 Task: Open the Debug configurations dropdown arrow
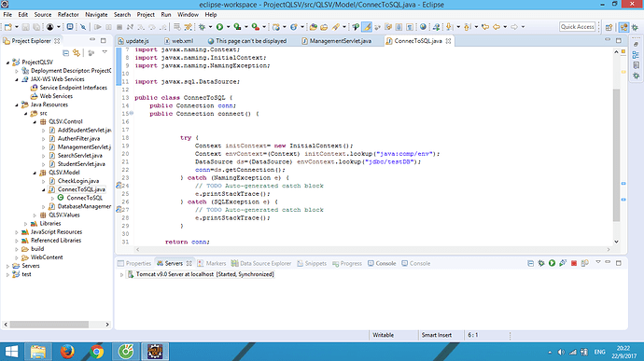click(210, 27)
